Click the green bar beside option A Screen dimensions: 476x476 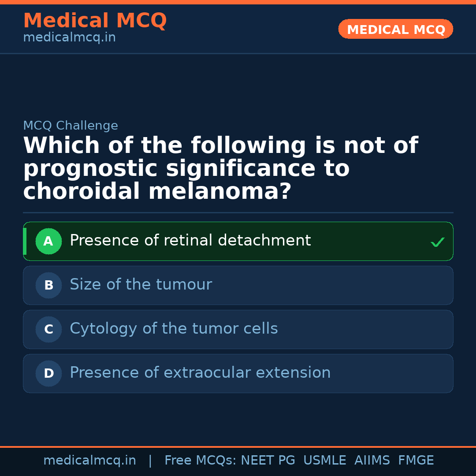pos(25,241)
